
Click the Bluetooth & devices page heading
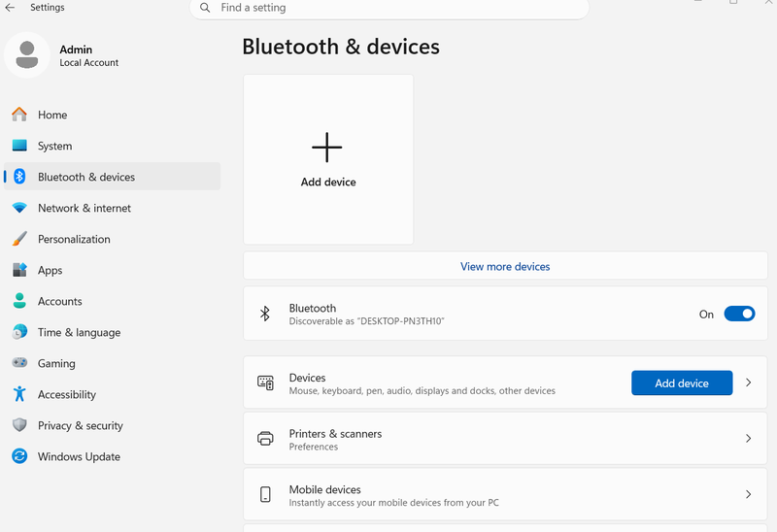pos(341,47)
